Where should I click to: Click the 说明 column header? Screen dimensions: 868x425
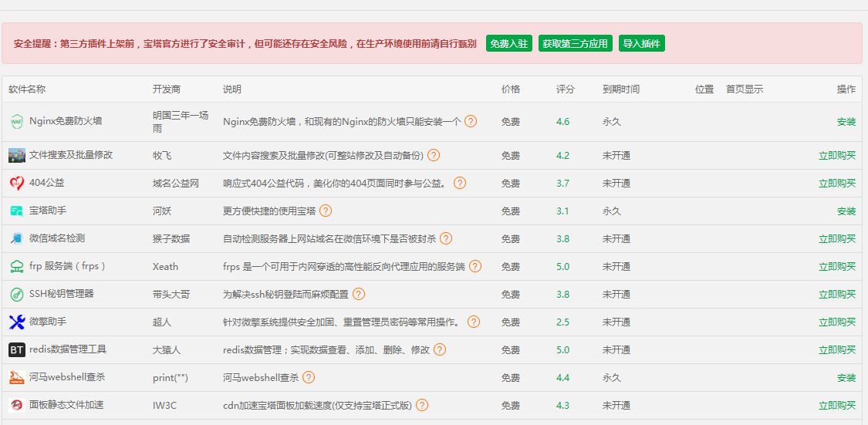coord(232,89)
